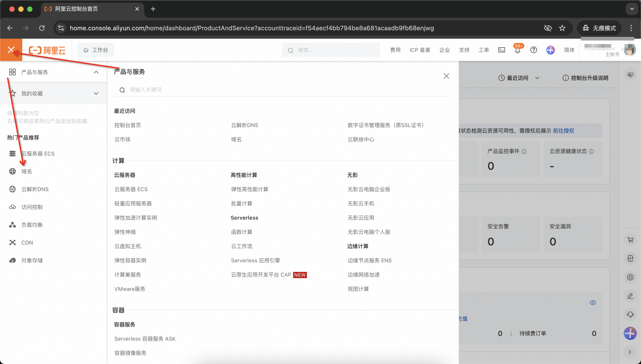Open 数字证书管理服务 link
The image size is (641, 364).
pyautogui.click(x=387, y=125)
